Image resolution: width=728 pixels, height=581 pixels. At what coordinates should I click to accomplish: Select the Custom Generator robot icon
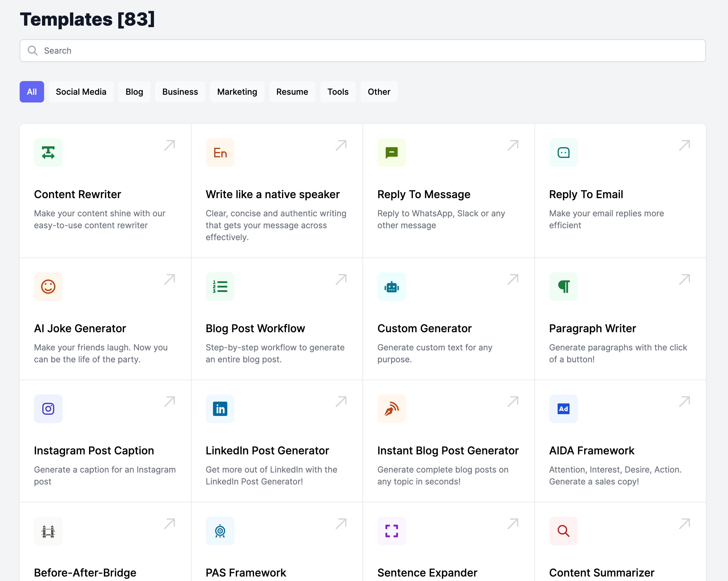point(391,286)
